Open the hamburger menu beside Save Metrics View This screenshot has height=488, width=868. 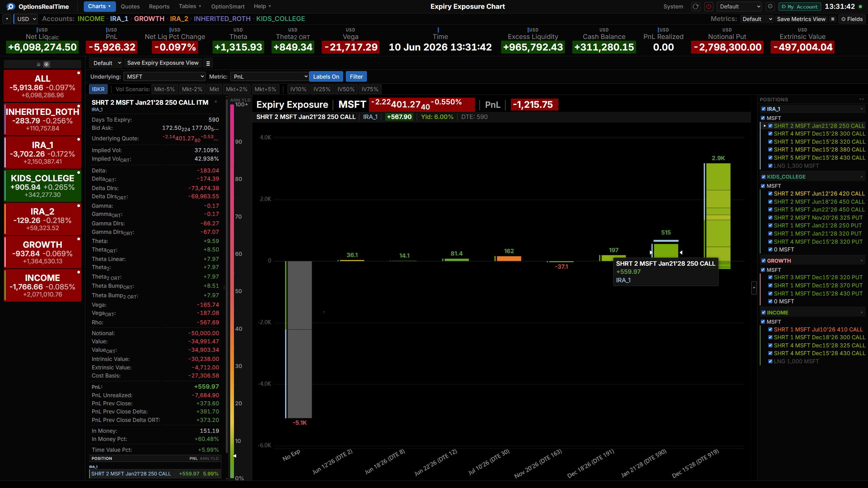click(x=833, y=19)
